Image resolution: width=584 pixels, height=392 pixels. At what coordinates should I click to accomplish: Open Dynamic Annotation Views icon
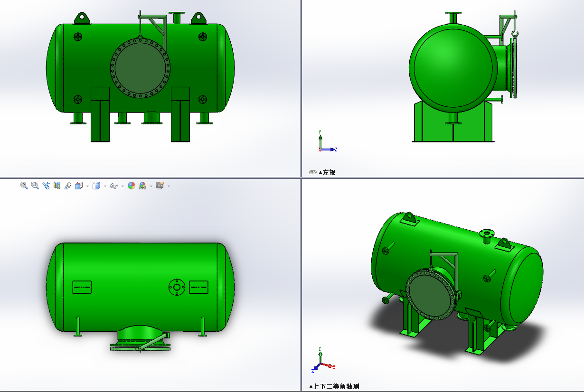[68, 186]
